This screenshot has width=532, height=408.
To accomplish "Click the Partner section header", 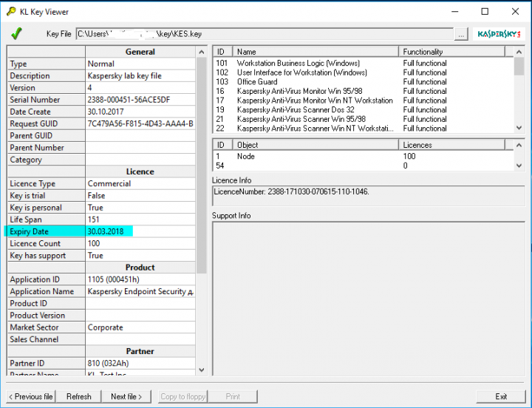I will [x=140, y=351].
